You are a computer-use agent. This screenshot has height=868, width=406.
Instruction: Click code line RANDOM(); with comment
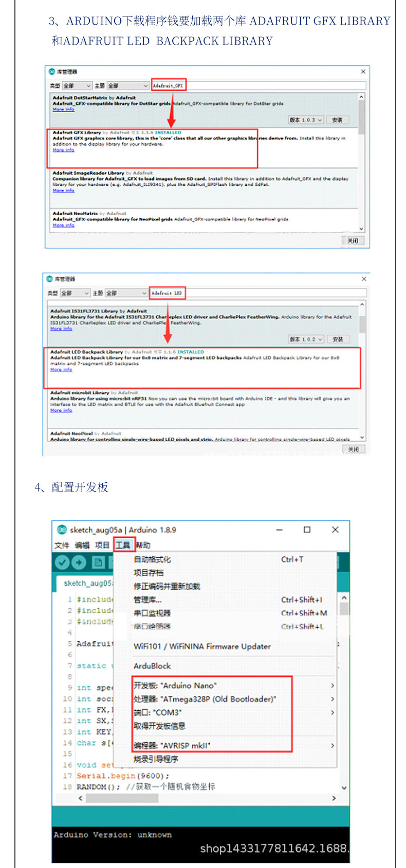tap(146, 787)
